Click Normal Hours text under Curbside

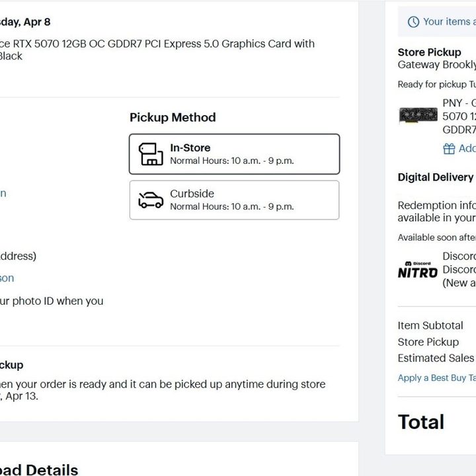[x=232, y=207]
